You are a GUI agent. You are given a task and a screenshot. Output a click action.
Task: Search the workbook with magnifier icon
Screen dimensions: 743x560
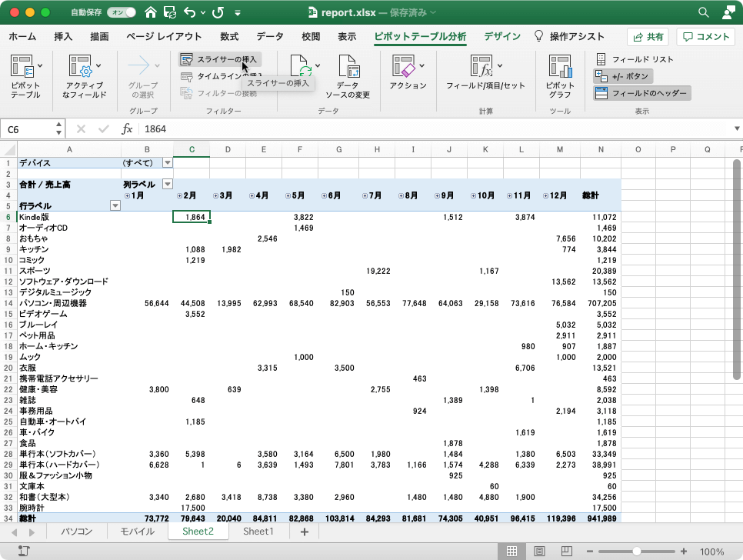[703, 12]
